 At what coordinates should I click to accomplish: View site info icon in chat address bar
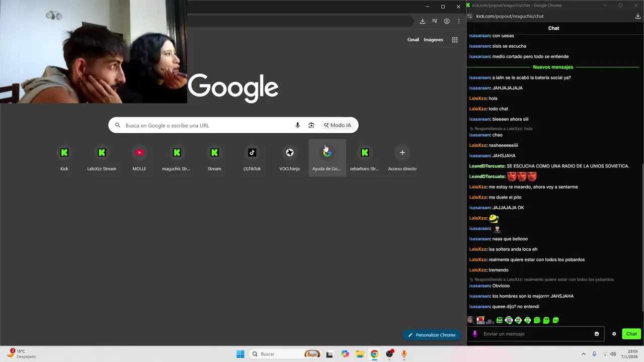tap(470, 16)
